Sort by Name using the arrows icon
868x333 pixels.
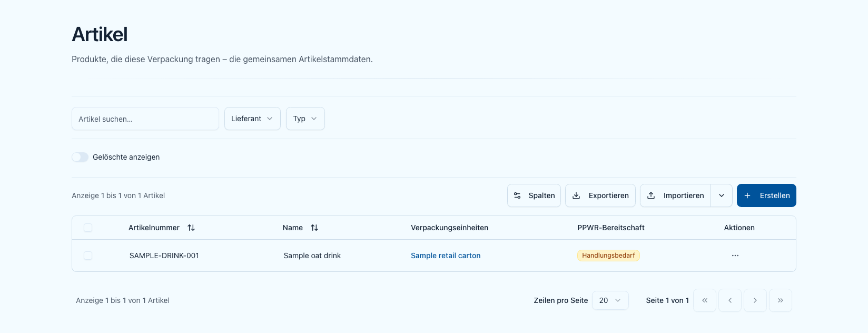pyautogui.click(x=314, y=228)
